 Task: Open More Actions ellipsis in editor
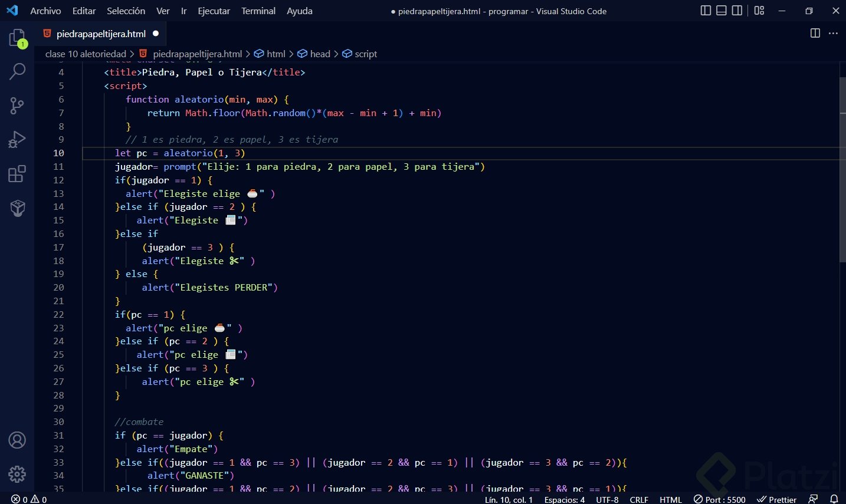[x=833, y=33]
